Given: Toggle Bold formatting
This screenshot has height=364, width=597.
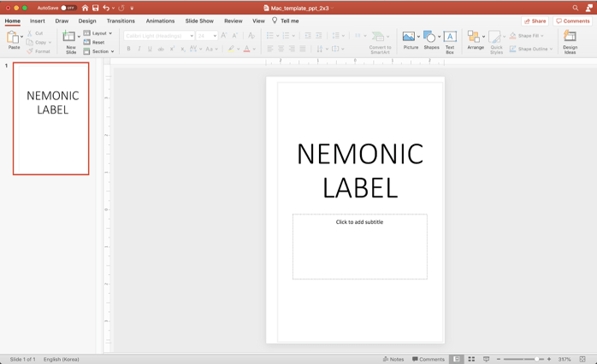Looking at the screenshot, I should pos(128,49).
